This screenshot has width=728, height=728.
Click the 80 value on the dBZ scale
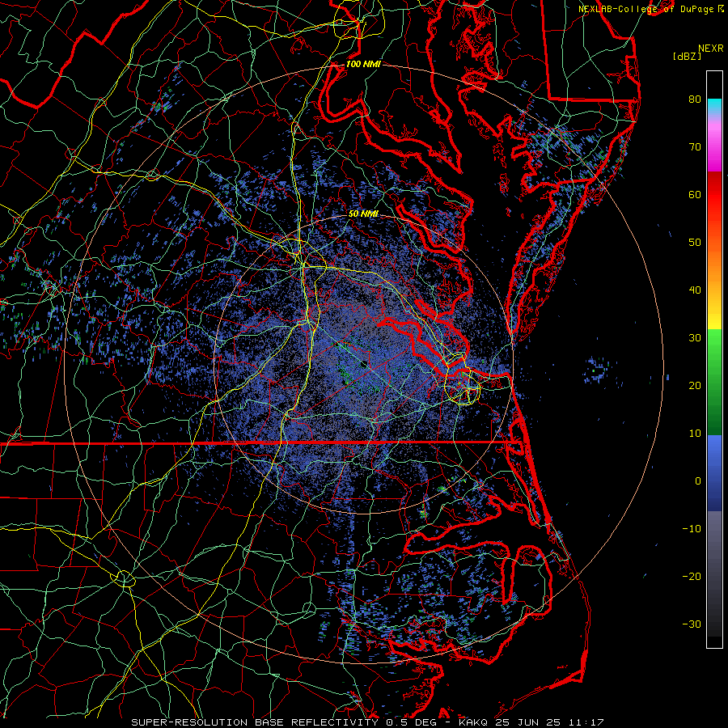click(695, 99)
